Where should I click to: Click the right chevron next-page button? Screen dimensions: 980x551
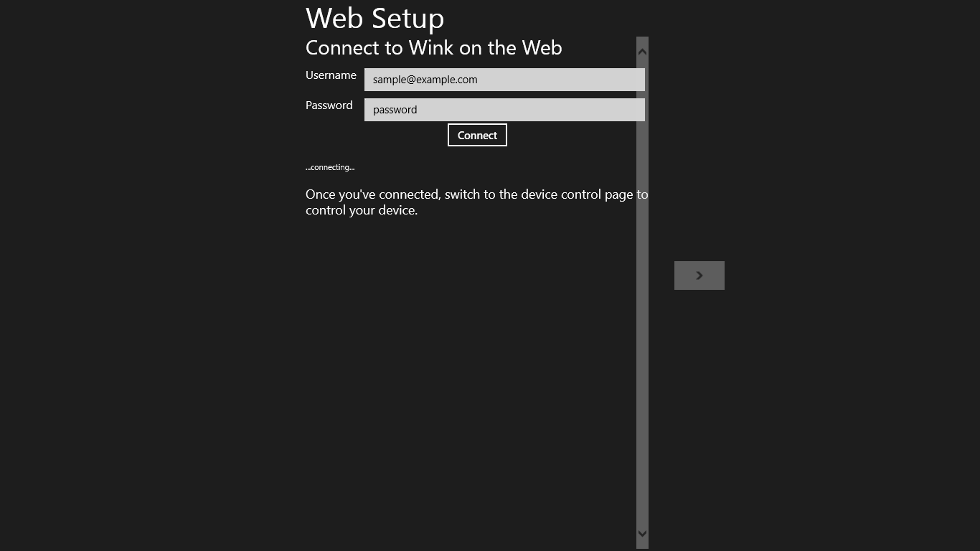[x=699, y=275]
